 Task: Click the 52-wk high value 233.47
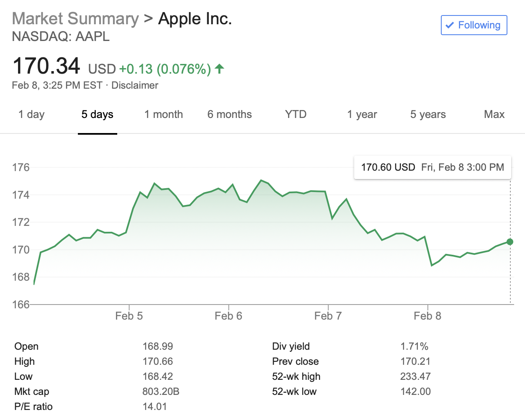tap(415, 376)
